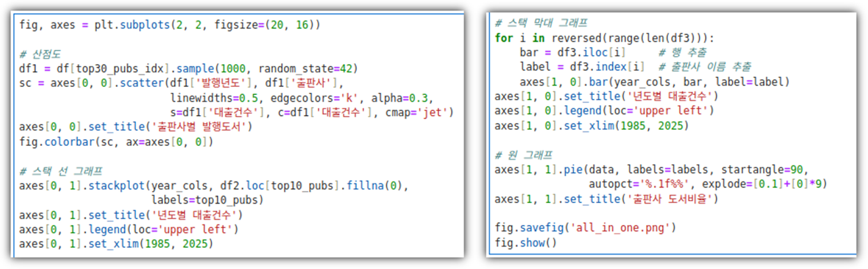Select the comment '# 스택 막대 그래프'

[542, 23]
